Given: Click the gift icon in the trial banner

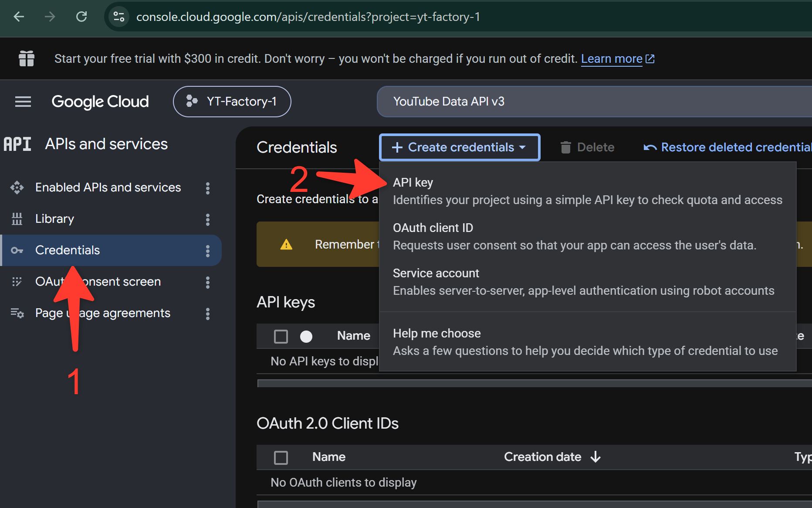Looking at the screenshot, I should (27, 58).
